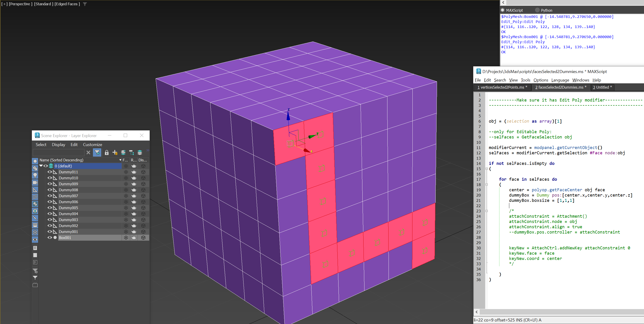This screenshot has width=644, height=324.
Task: Toggle renderable teapot for Dummy007 row
Action: [x=134, y=196]
